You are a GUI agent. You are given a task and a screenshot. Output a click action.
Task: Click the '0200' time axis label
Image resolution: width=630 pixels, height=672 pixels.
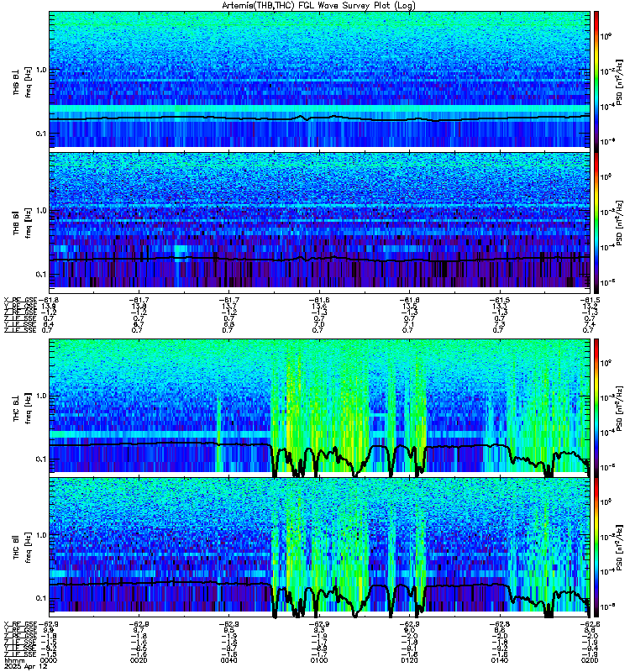click(x=590, y=660)
